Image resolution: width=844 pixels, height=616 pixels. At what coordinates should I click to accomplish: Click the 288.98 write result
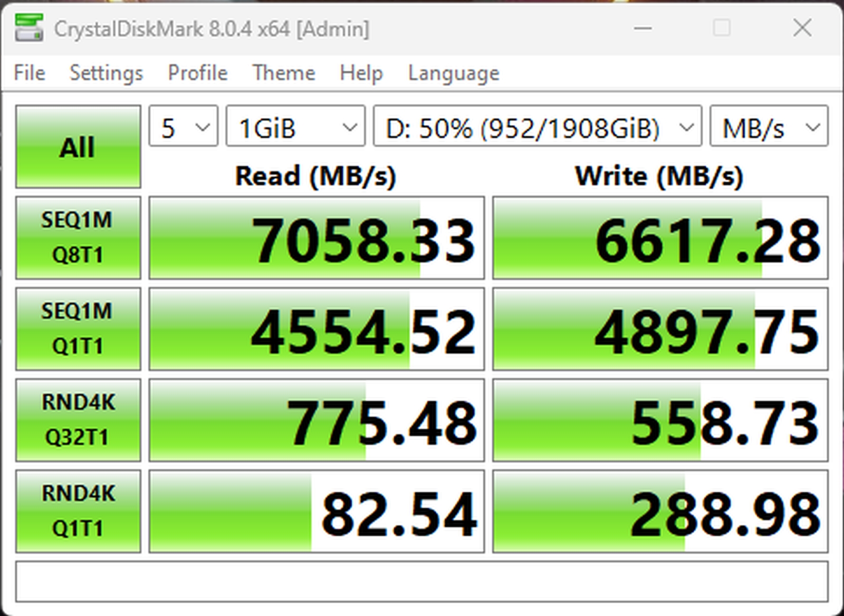coord(660,512)
